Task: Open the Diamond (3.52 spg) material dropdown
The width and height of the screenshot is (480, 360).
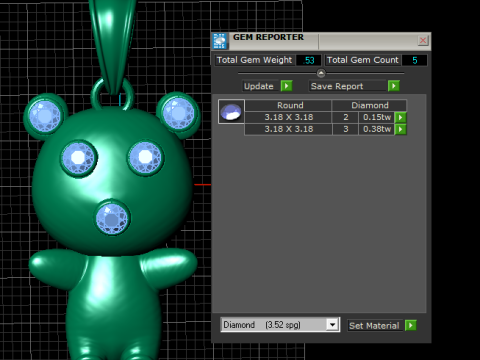Action: (x=332, y=325)
